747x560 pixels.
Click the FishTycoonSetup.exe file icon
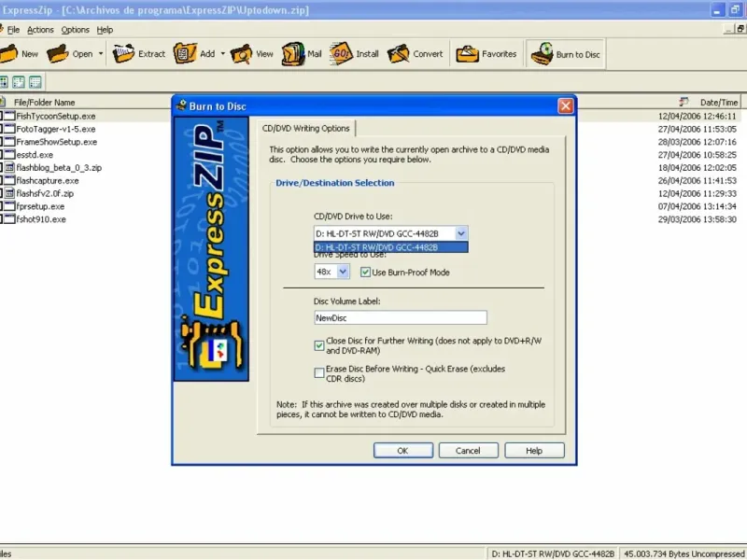pos(9,116)
